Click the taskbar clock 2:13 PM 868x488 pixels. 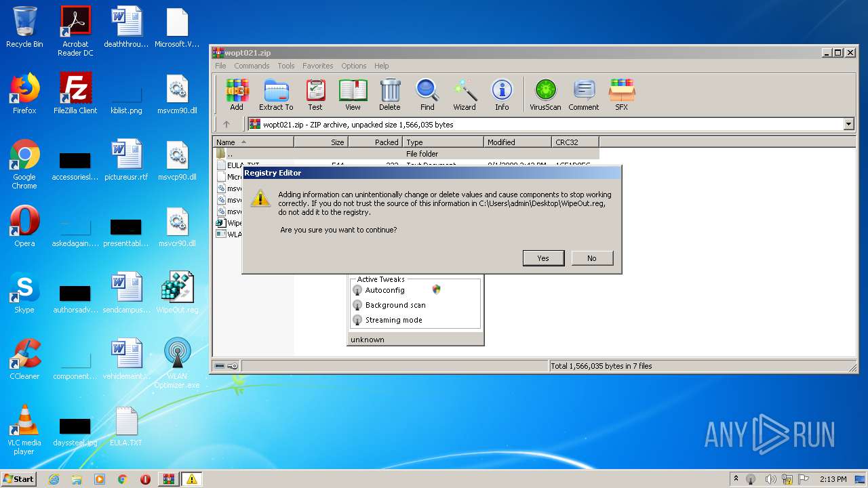(x=833, y=479)
